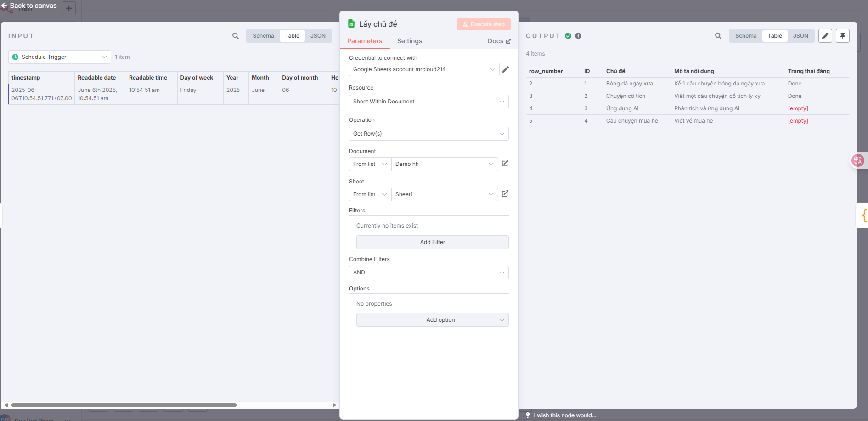
Task: Open the Parameters tab
Action: [x=365, y=41]
